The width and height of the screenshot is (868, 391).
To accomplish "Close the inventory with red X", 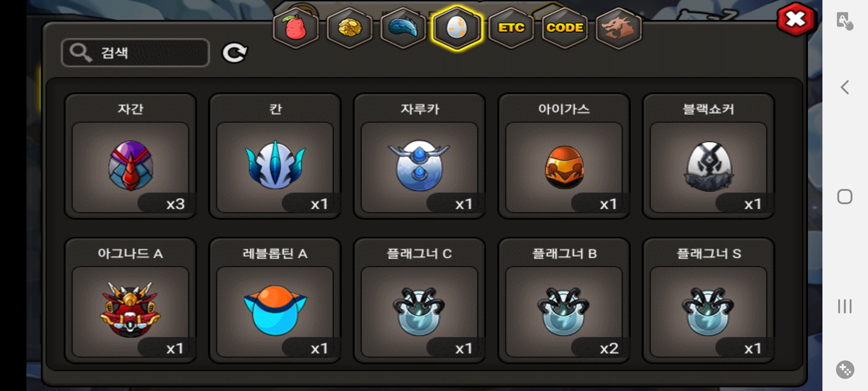I will [x=796, y=20].
